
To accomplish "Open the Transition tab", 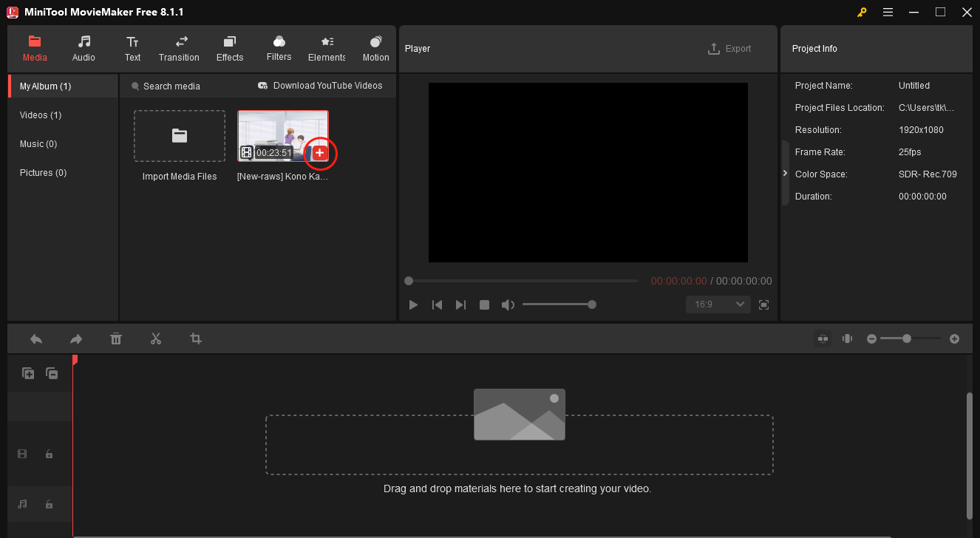I will coord(179,49).
